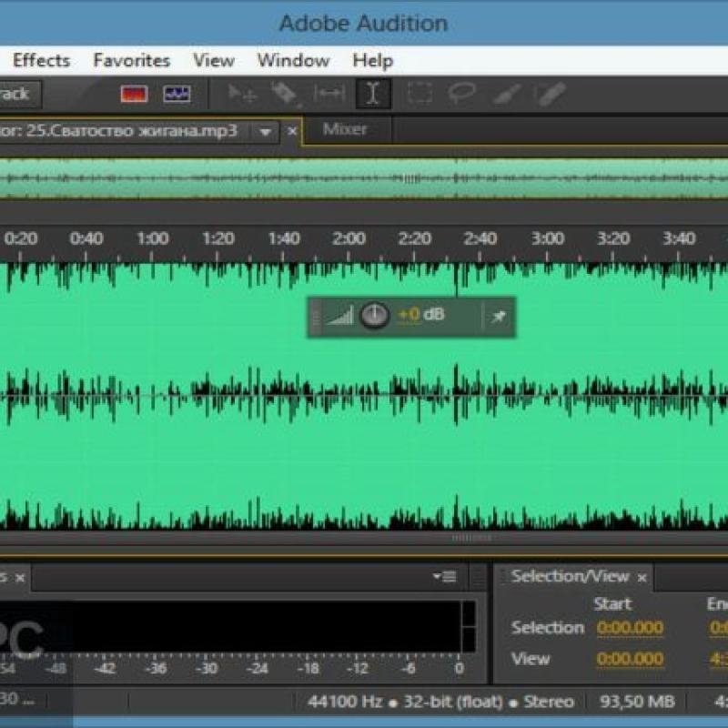Edit the View Start time field

point(630,659)
